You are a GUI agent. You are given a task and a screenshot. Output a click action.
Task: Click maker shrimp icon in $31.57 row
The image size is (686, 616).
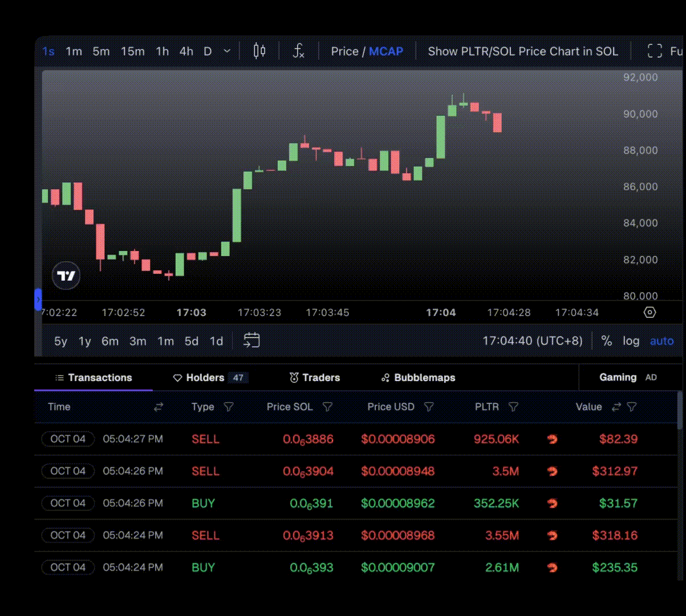552,503
